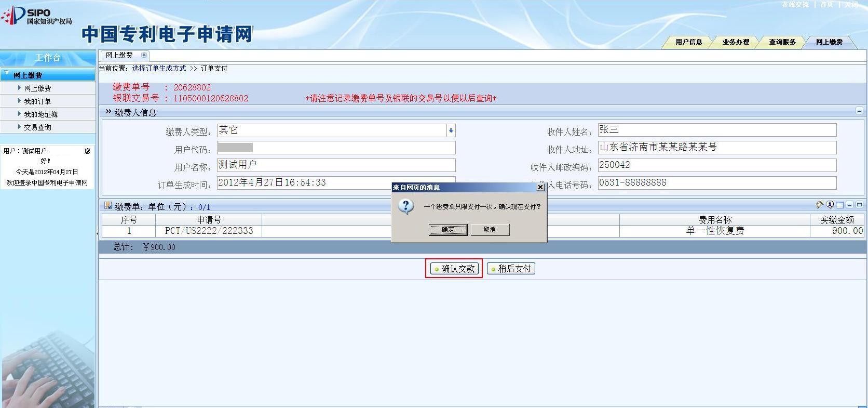
Task: Switch to the 用户信息 tab
Action: pyautogui.click(x=688, y=42)
